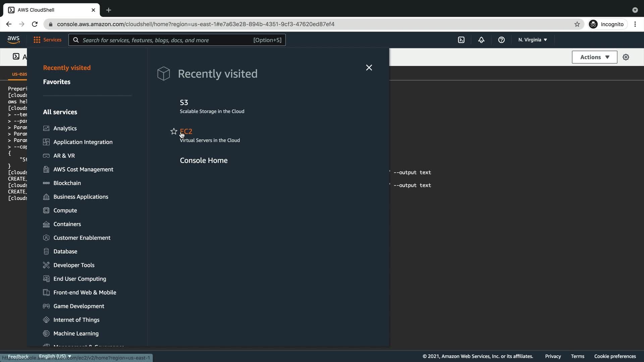The height and width of the screenshot is (362, 644).
Task: Click the AWS logo
Action: (x=13, y=40)
